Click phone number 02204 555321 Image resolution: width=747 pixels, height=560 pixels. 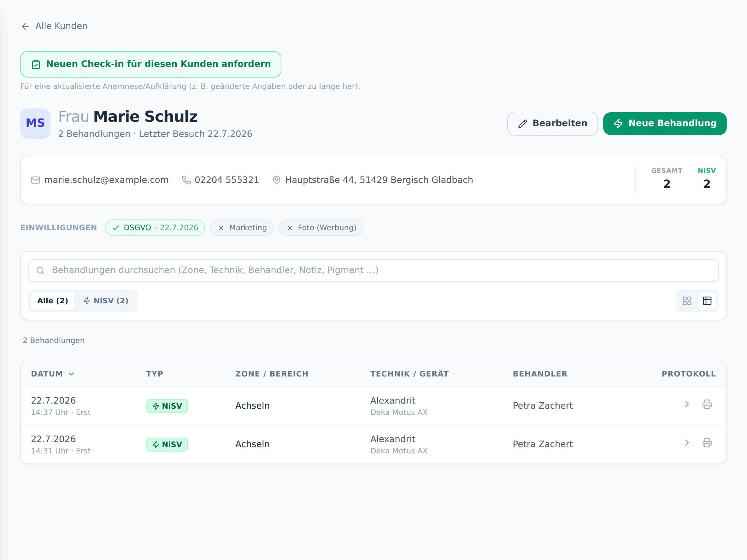pyautogui.click(x=226, y=180)
